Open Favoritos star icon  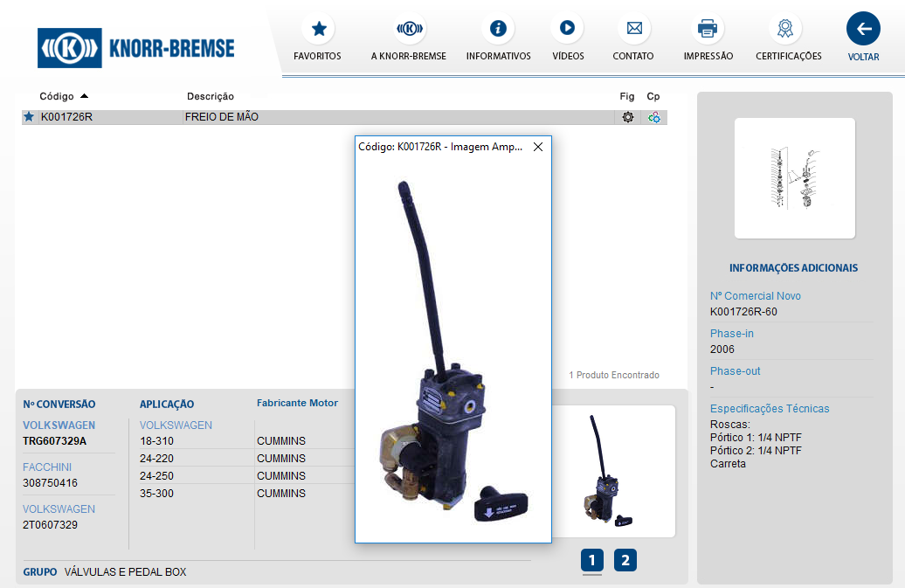[x=318, y=29]
